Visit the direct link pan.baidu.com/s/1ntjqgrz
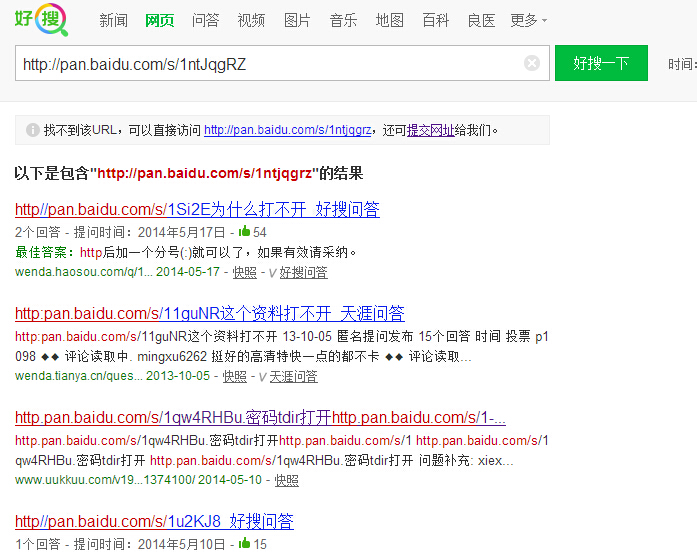Viewport: 697px width, 552px height. 288,130
